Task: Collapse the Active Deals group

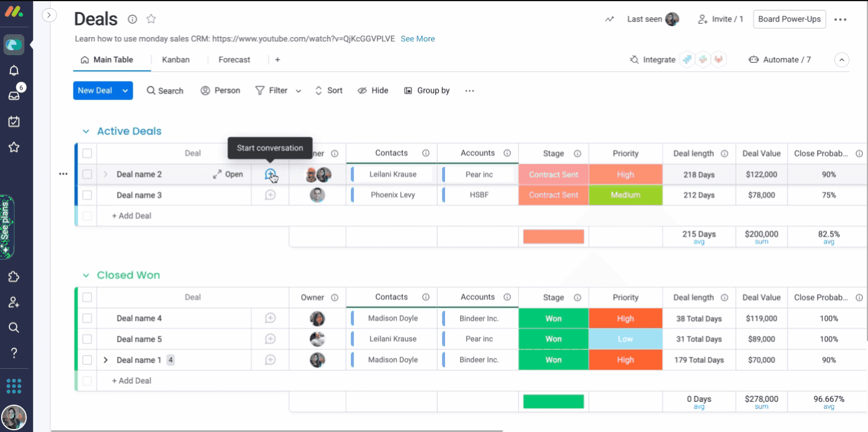Action: (85, 131)
